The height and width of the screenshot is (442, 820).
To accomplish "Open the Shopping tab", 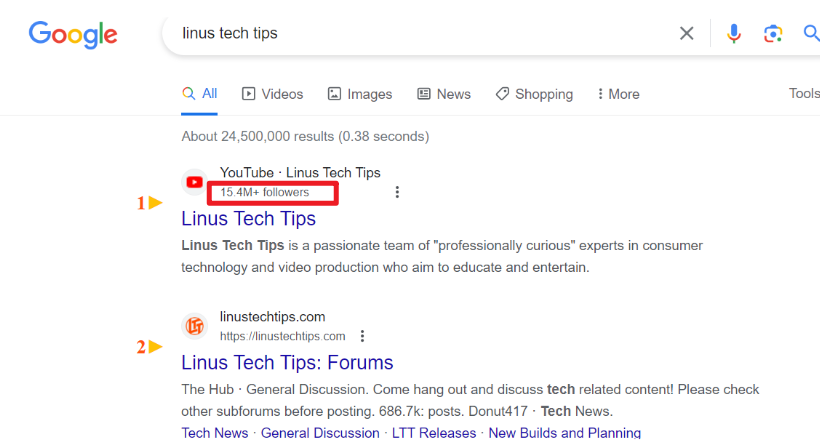I will point(534,94).
